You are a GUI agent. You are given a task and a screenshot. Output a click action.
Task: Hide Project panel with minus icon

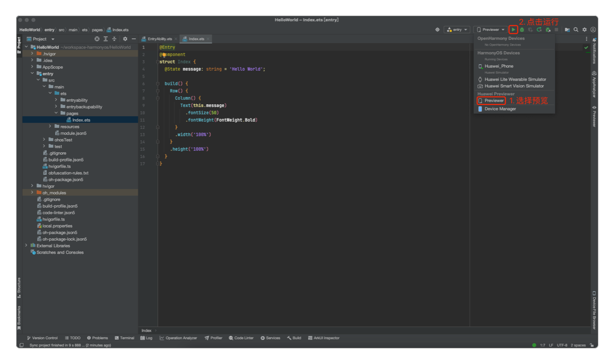(x=134, y=39)
